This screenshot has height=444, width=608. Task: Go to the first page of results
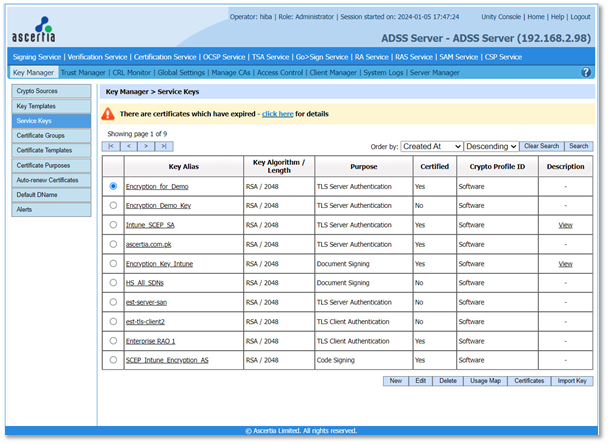pyautogui.click(x=113, y=146)
